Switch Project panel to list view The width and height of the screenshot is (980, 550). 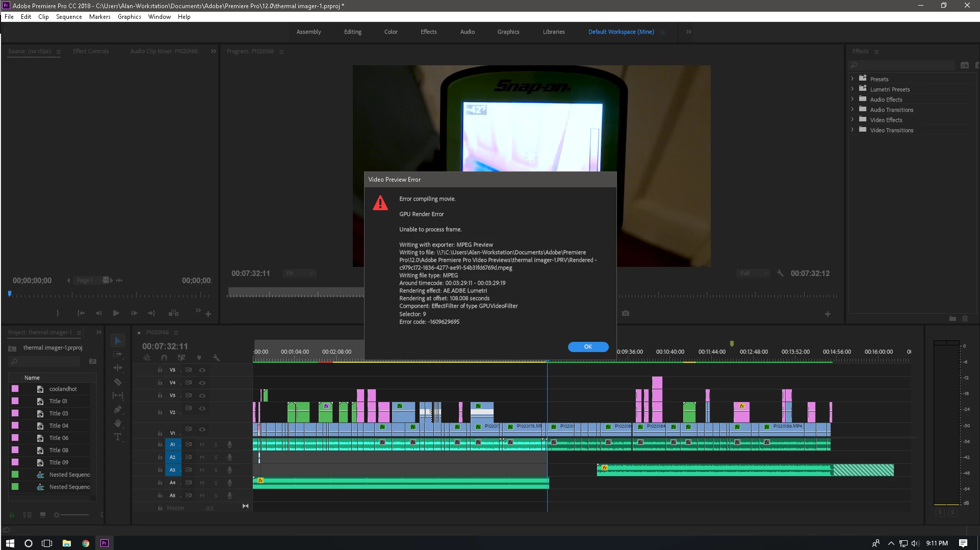(28, 515)
